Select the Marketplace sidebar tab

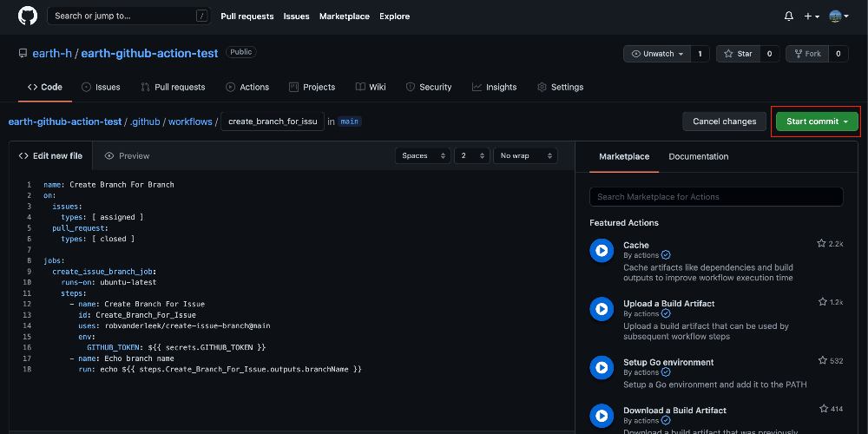pyautogui.click(x=624, y=156)
